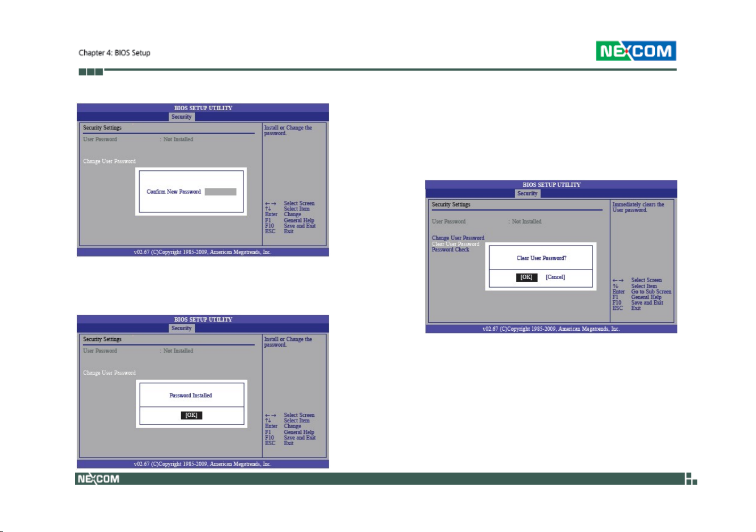Click American Megatrends copyright line in bottom-left screen

tap(202, 464)
